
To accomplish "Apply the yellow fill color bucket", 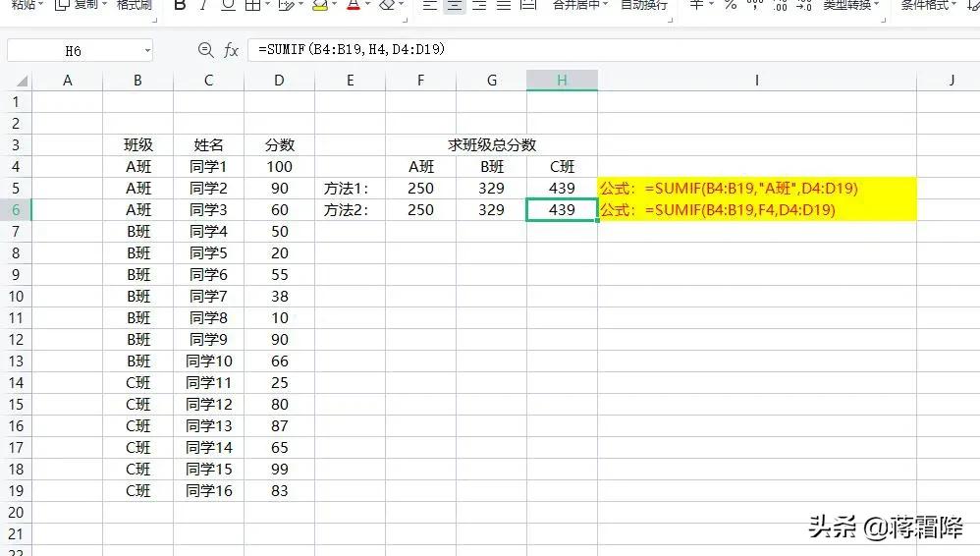I will point(319,6).
